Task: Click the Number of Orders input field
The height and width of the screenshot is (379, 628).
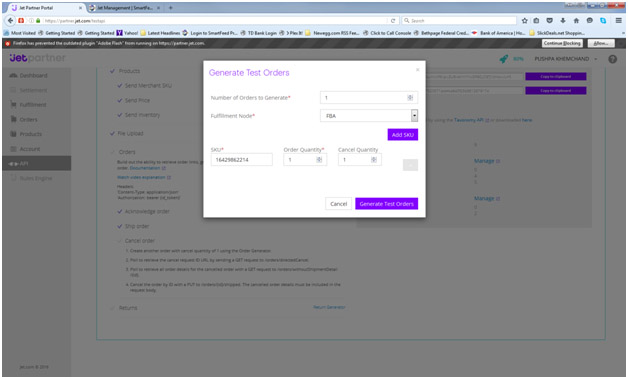Action: pos(369,97)
